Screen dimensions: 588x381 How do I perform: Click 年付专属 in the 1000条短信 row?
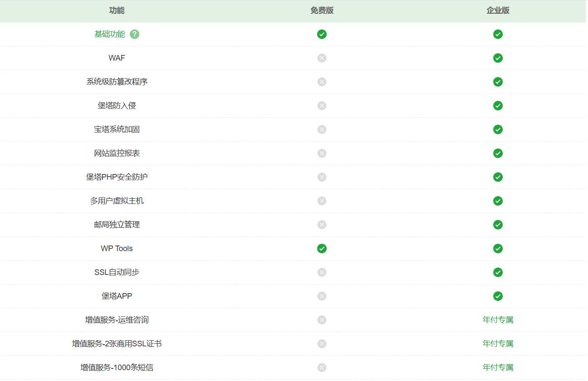pos(498,368)
